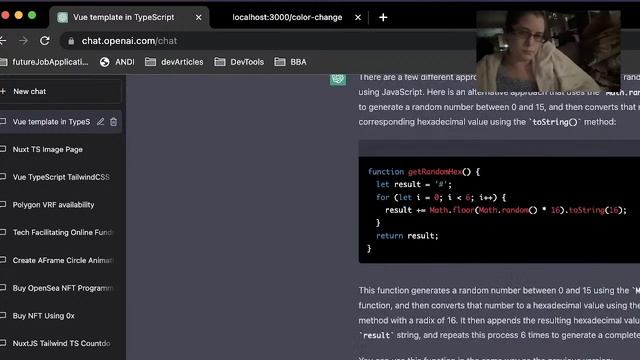Click the macOS yellow minimize window button
640x360 pixels.
coord(18,16)
